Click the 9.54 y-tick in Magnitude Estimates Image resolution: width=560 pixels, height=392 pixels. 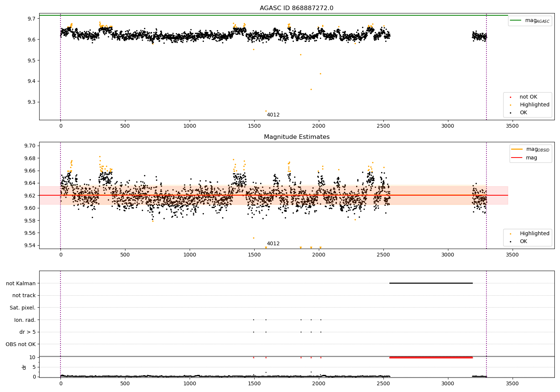30,246
